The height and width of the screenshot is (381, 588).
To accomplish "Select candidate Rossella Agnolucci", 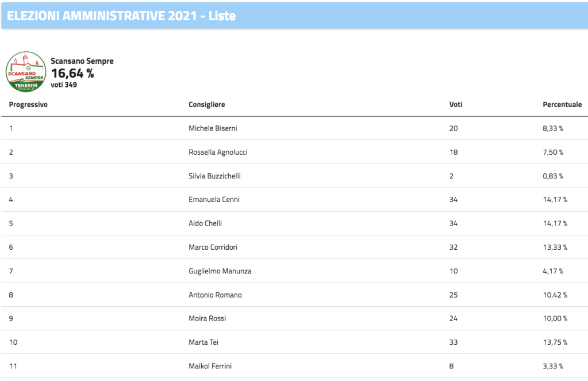I will [x=218, y=153].
